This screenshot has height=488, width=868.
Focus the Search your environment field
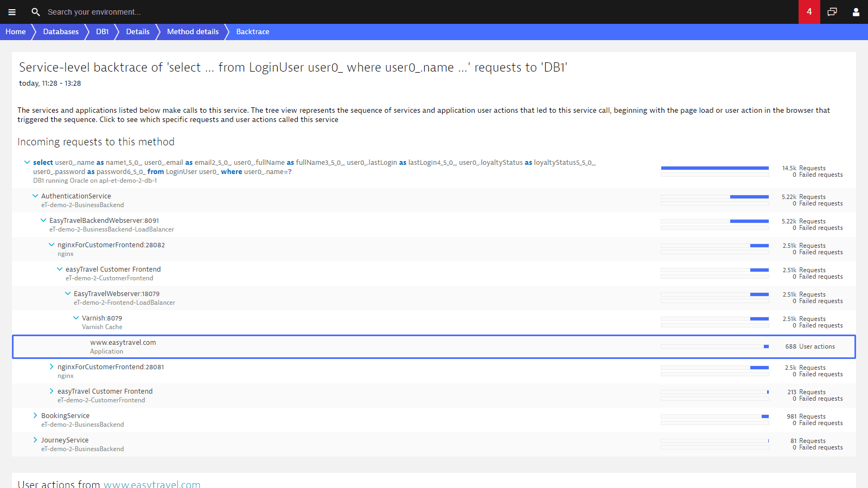point(94,12)
